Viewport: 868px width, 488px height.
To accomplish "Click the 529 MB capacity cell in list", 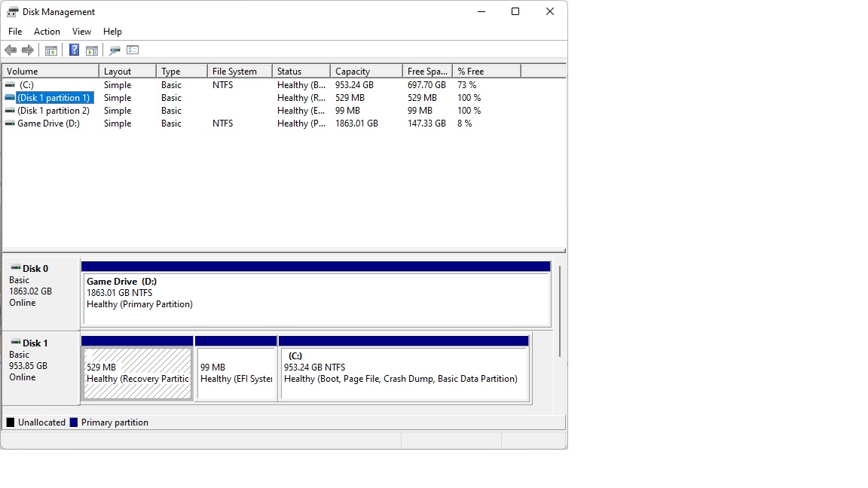I will [x=350, y=98].
